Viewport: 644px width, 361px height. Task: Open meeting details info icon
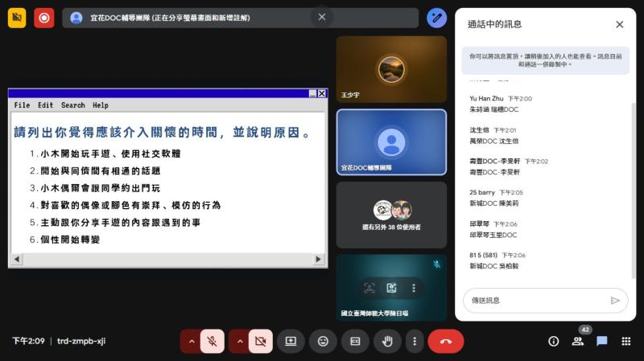click(x=554, y=342)
